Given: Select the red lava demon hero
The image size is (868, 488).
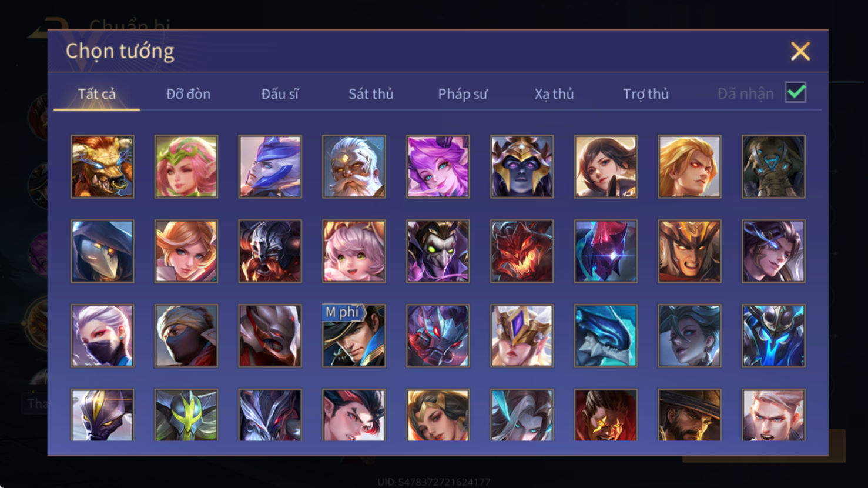Looking at the screenshot, I should [522, 251].
